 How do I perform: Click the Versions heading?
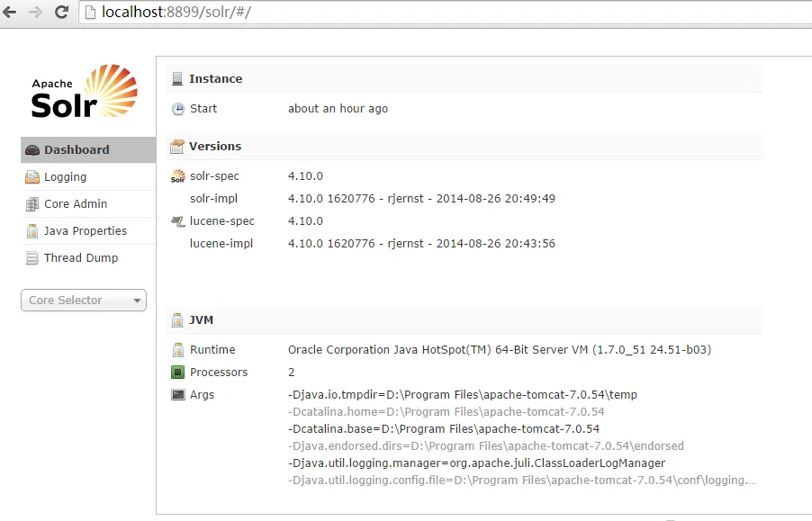point(215,147)
